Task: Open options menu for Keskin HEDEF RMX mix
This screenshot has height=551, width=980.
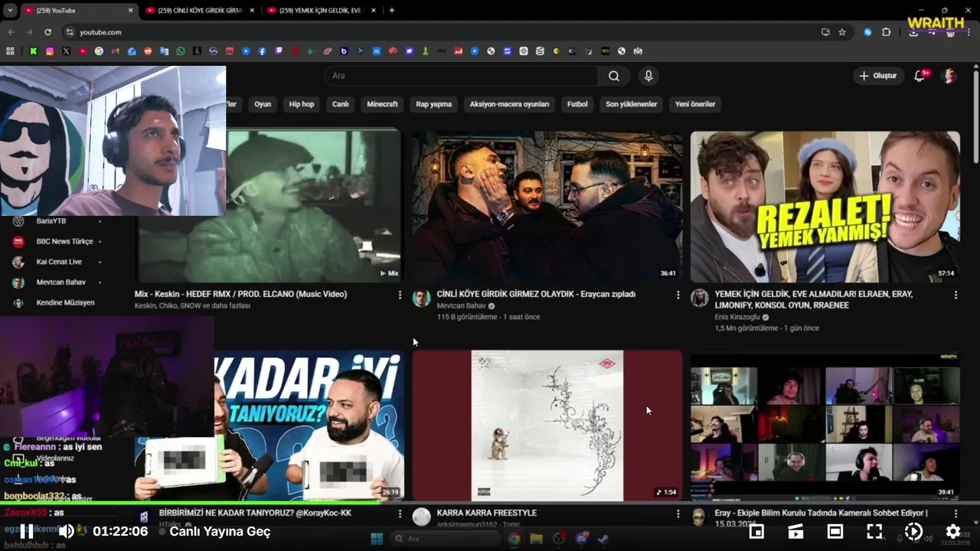Action: [400, 295]
